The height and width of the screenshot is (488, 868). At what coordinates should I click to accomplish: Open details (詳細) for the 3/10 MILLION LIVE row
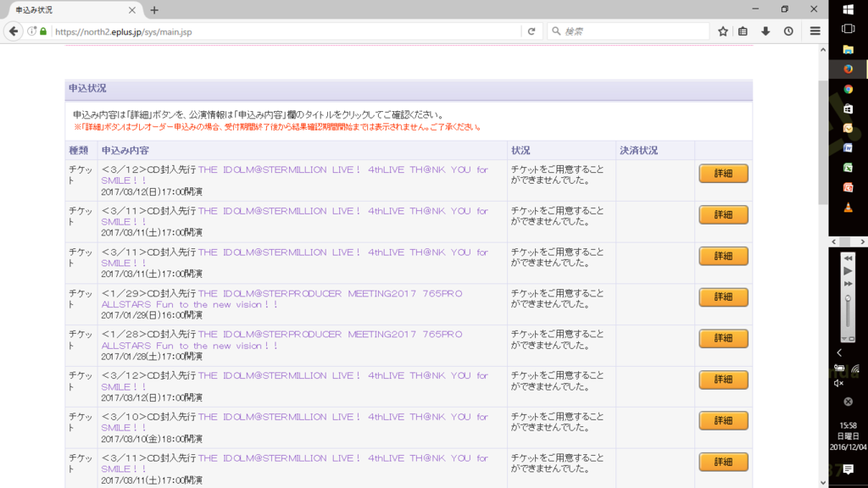click(723, 420)
